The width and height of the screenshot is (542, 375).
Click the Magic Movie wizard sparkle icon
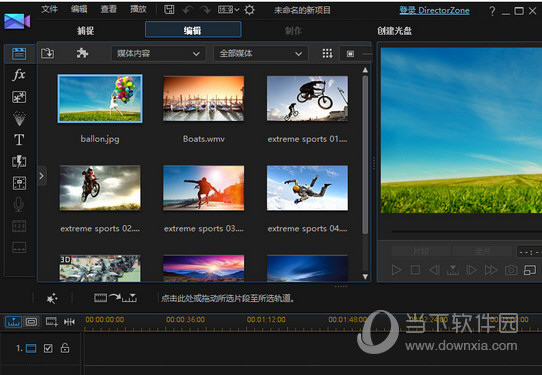coord(52,298)
